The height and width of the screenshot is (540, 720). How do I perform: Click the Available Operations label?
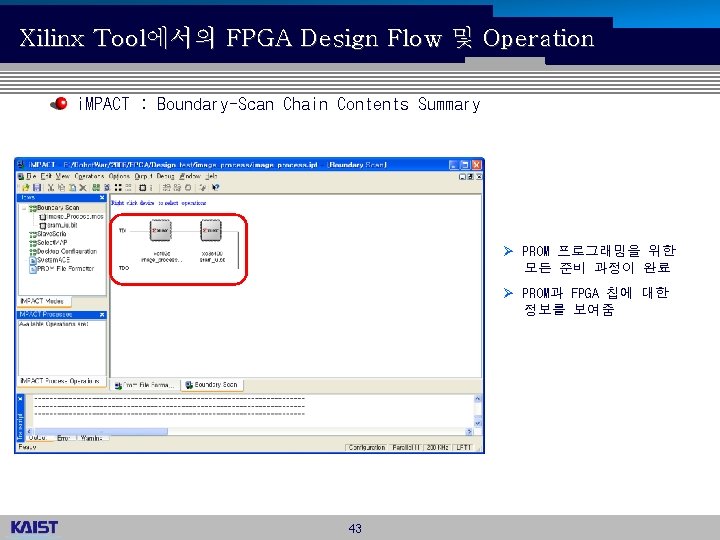pyautogui.click(x=54, y=324)
